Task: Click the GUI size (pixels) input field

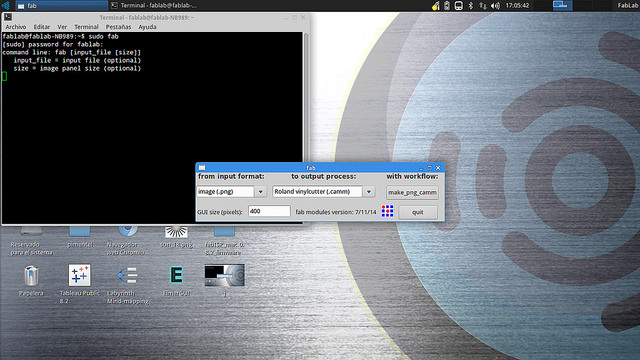Action: 269,211
